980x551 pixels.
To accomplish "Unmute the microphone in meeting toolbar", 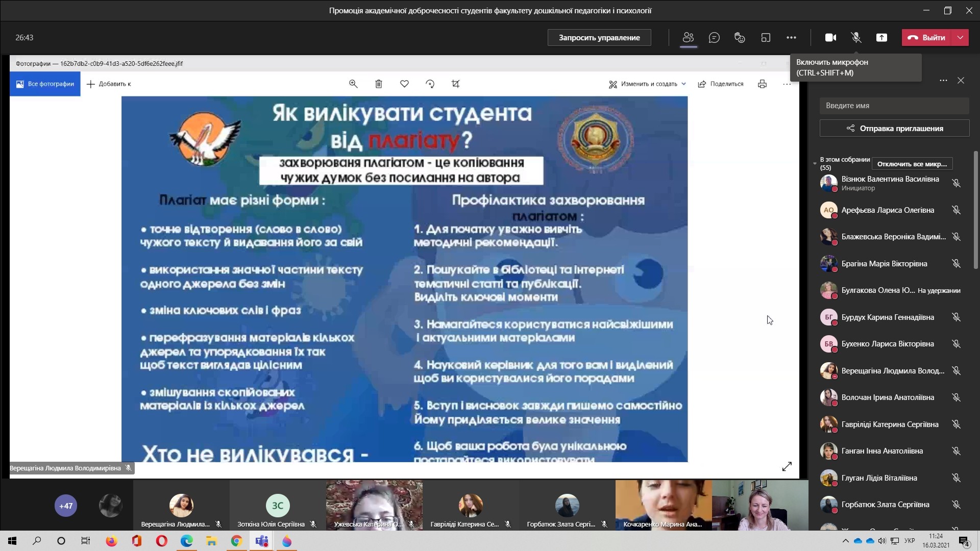I will pos(856,37).
